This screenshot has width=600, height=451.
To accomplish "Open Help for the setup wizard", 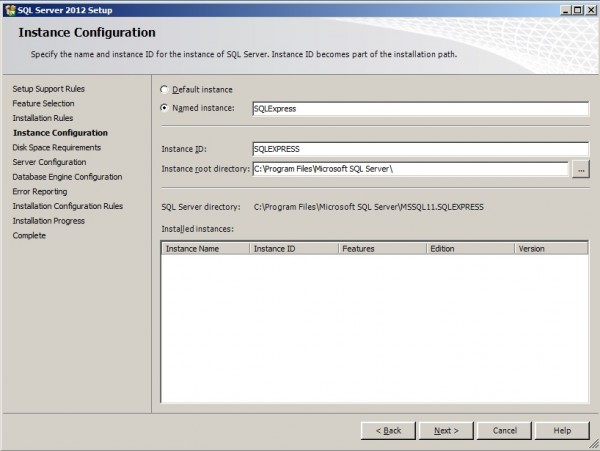I will point(562,431).
